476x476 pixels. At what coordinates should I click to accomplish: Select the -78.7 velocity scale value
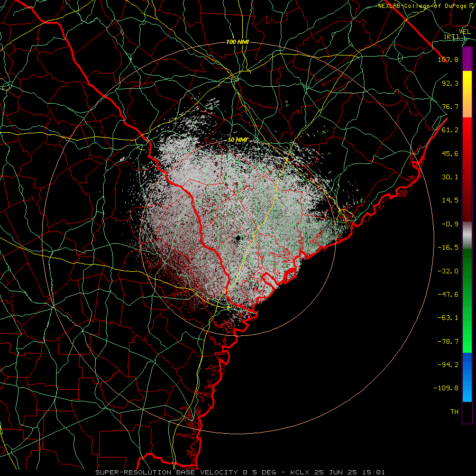tap(448, 342)
